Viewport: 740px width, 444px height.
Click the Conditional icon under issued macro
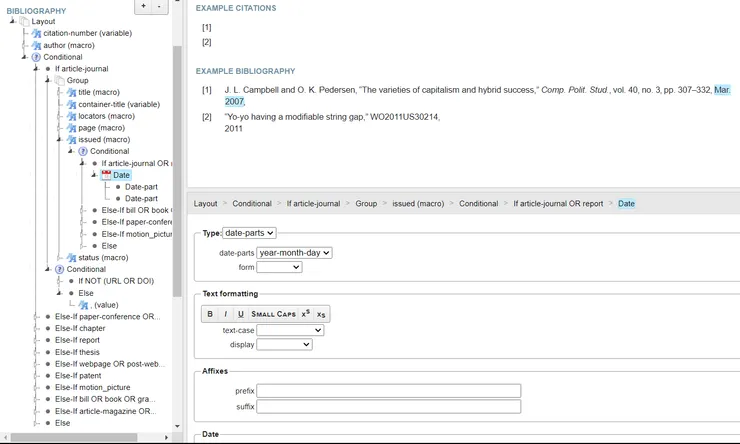[83, 151]
